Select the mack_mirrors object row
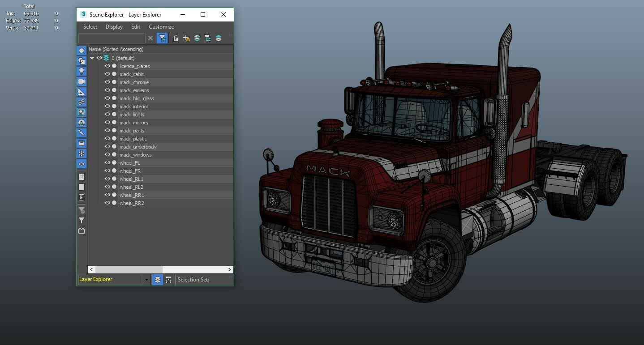This screenshot has width=644, height=345. click(160, 123)
